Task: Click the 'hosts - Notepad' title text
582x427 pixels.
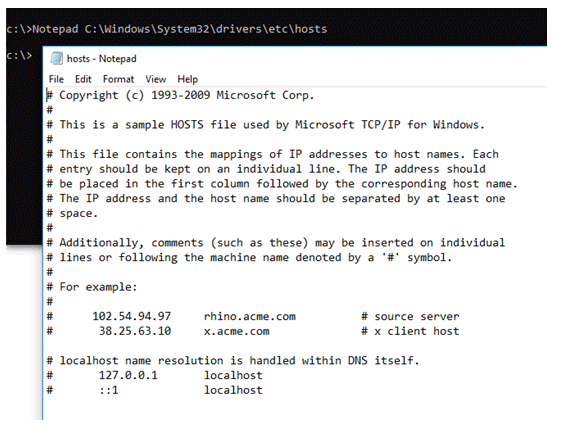Action: point(101,59)
